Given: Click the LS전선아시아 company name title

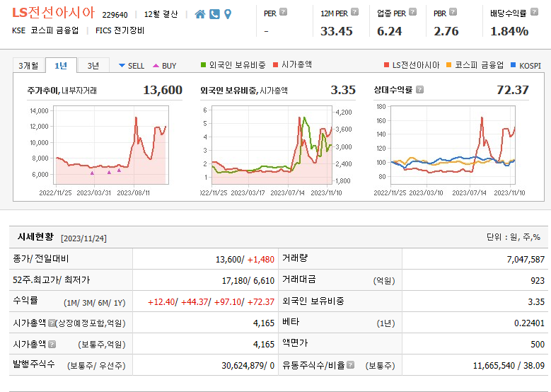Looking at the screenshot, I should pyautogui.click(x=54, y=13).
